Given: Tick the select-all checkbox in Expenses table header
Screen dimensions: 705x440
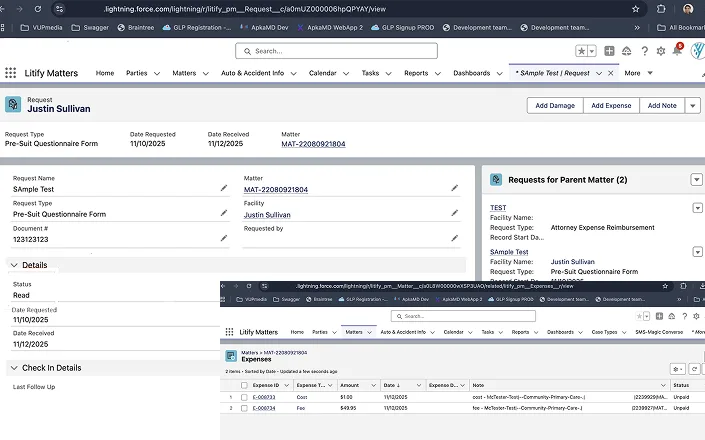Looking at the screenshot, I should pos(244,385).
